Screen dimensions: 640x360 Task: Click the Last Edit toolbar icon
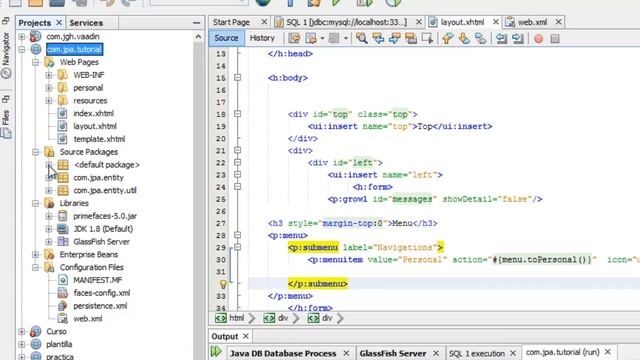tap(294, 38)
